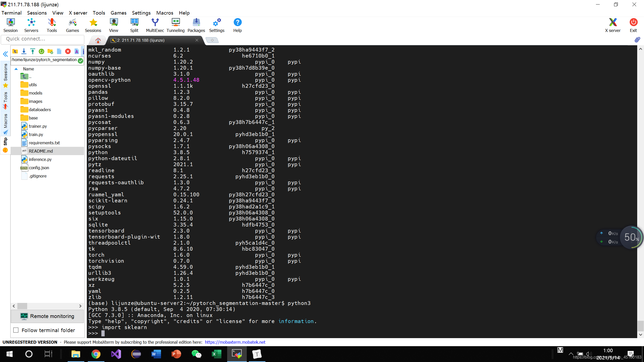644x362 pixels.
Task: Toggle the new tab plus button
Action: (212, 40)
